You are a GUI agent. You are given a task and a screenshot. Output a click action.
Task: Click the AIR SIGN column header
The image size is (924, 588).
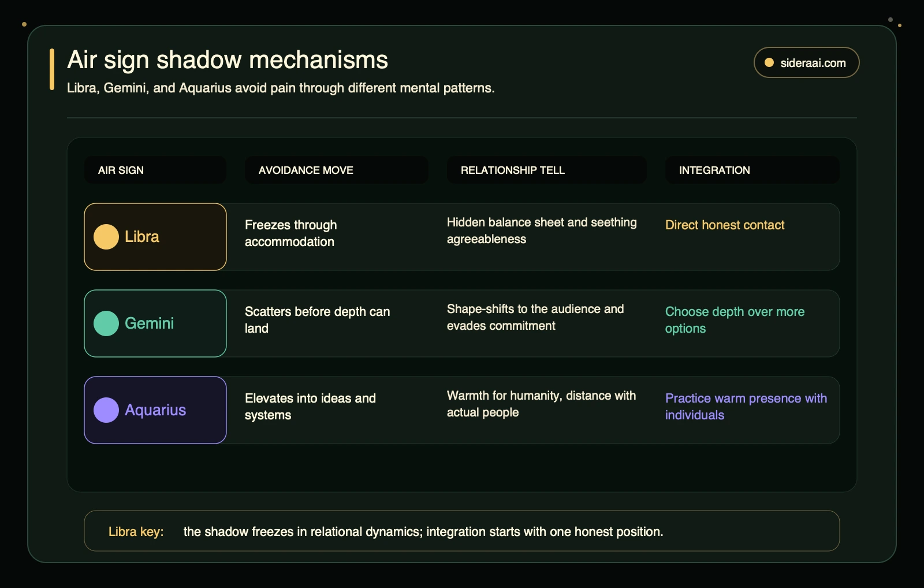pos(155,170)
